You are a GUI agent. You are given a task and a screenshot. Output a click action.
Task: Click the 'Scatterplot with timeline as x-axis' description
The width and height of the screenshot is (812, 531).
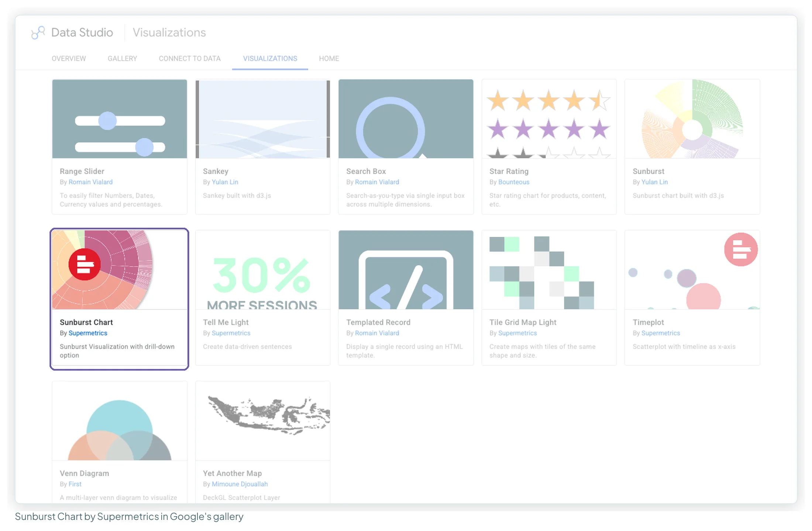[x=684, y=346]
